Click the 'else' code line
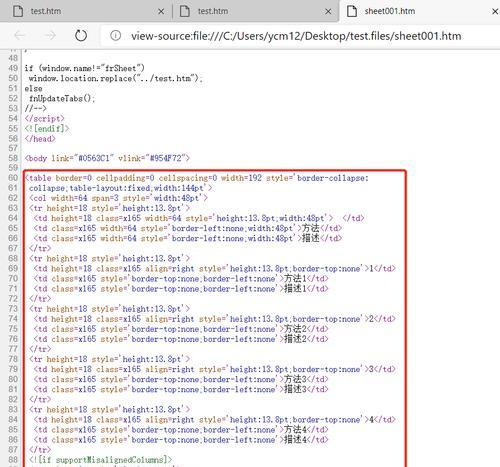Viewport: 500px width, 467px height. (33, 88)
